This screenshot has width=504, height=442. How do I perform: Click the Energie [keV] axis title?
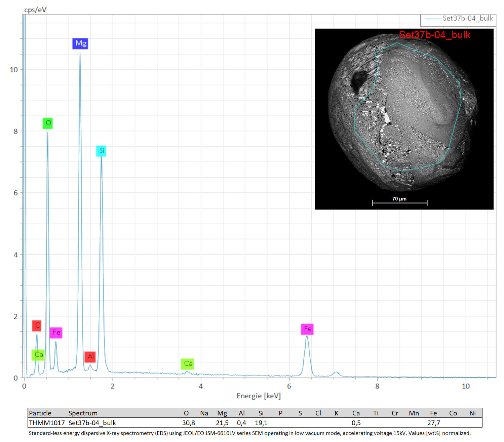coord(259,396)
